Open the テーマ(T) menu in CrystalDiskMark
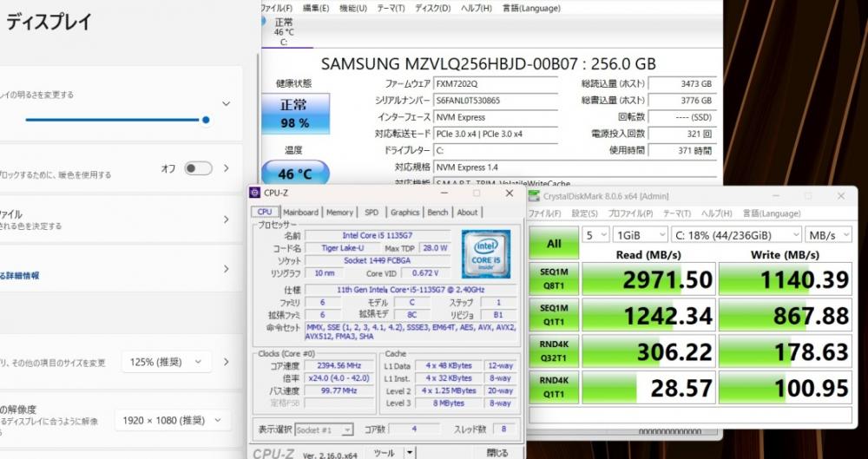Viewport: 868px width, 459px height. (x=678, y=213)
